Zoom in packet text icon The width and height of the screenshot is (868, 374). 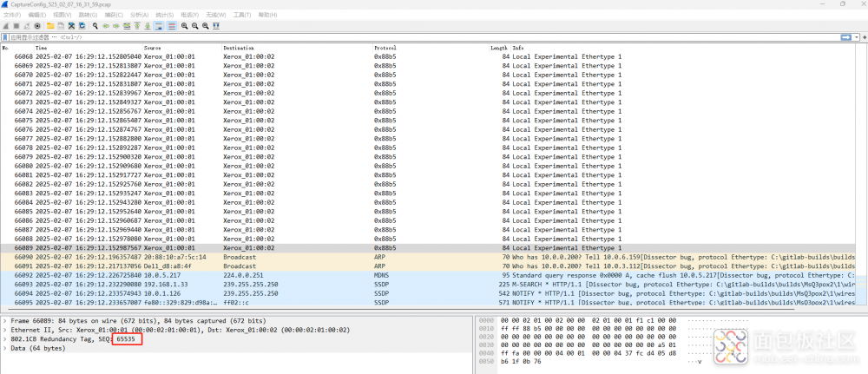click(184, 26)
